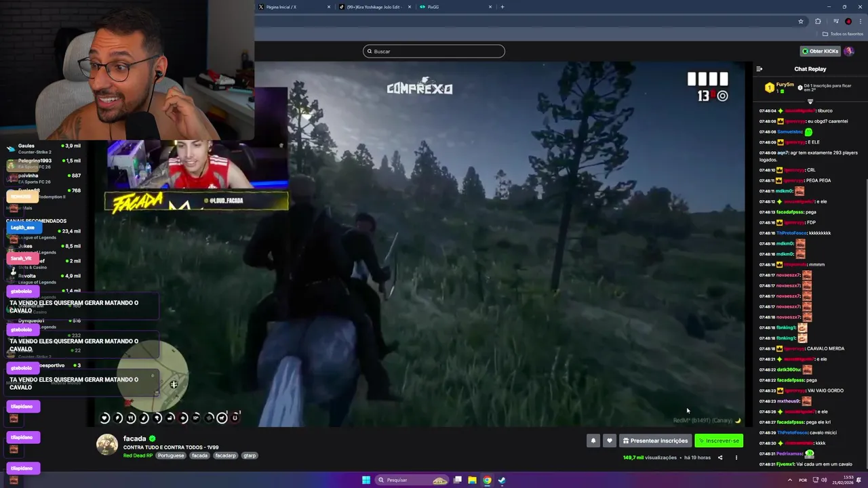Open Task View in the taskbar
The width and height of the screenshot is (868, 488).
[458, 480]
